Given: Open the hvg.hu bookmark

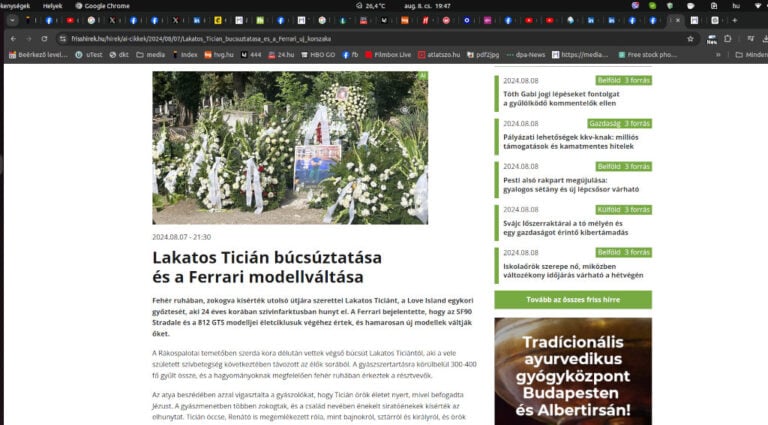Looking at the screenshot, I should [219, 55].
